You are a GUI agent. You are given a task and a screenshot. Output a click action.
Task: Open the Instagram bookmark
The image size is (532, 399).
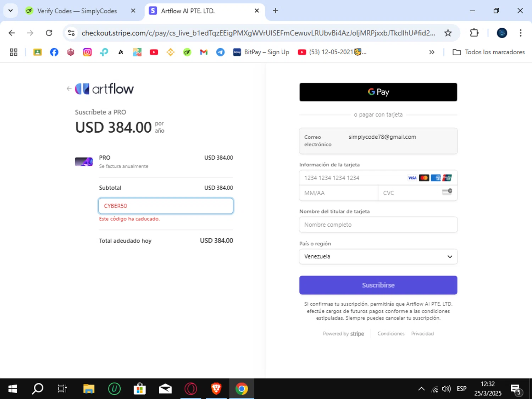coord(87,52)
